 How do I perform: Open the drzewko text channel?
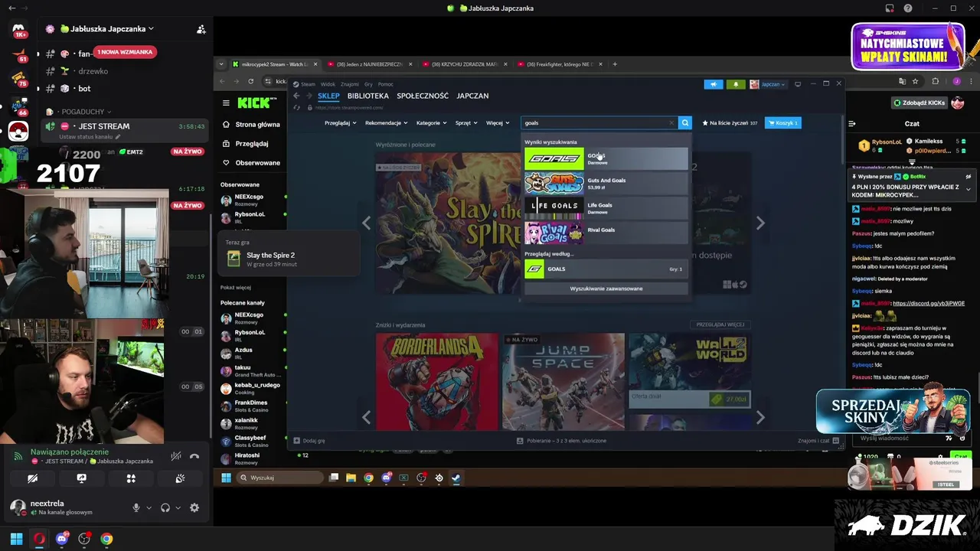coord(93,71)
